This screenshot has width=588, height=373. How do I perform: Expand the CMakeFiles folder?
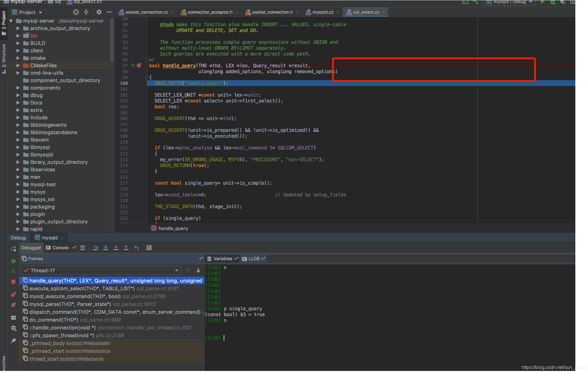[x=18, y=65]
